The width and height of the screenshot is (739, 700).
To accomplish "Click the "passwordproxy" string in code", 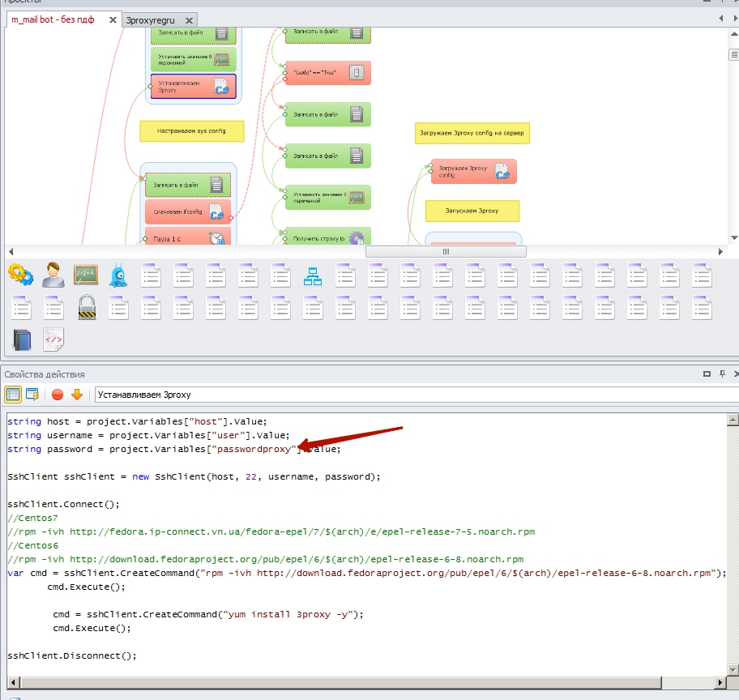I will tap(254, 449).
